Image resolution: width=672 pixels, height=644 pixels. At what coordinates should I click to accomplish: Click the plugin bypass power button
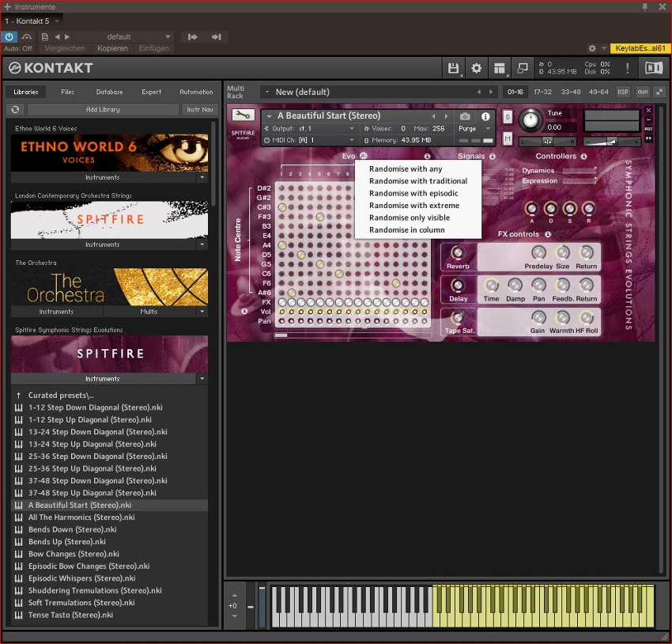coord(9,37)
